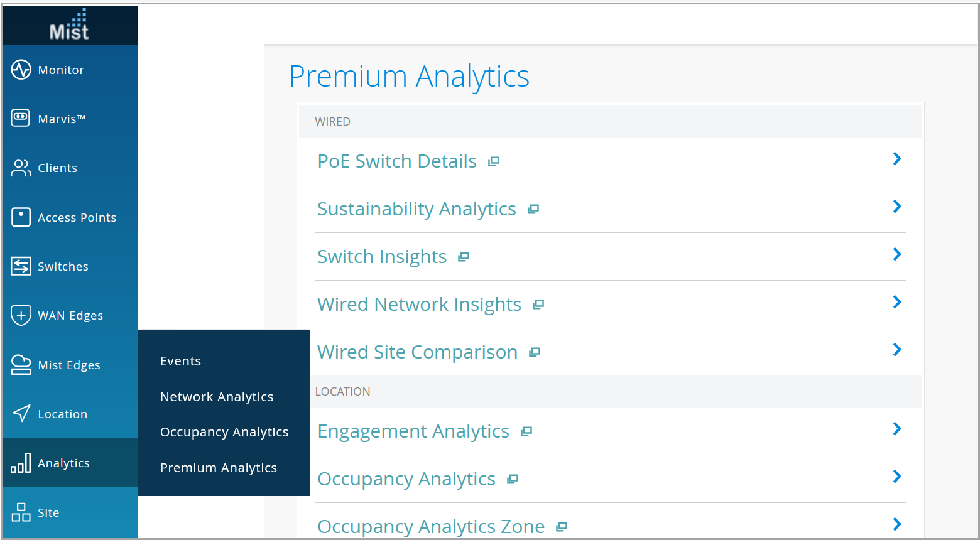
Task: Click the Analytics bar-chart icon
Action: (x=21, y=463)
